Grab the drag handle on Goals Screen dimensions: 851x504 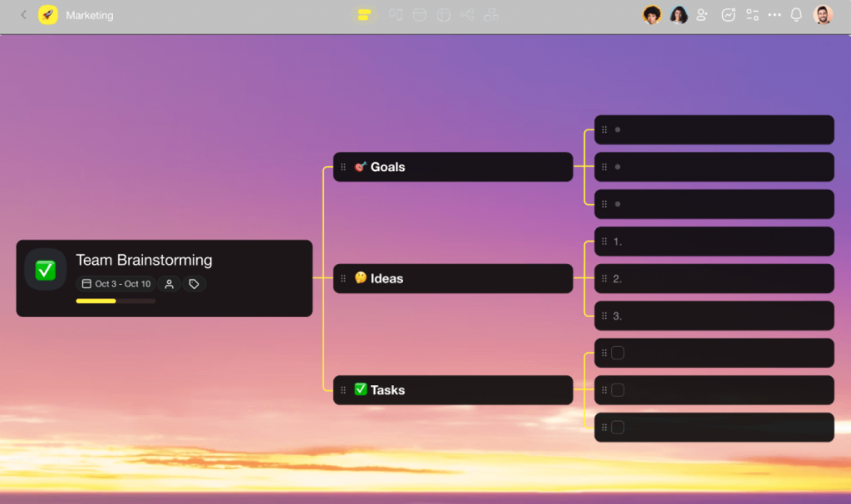click(343, 167)
